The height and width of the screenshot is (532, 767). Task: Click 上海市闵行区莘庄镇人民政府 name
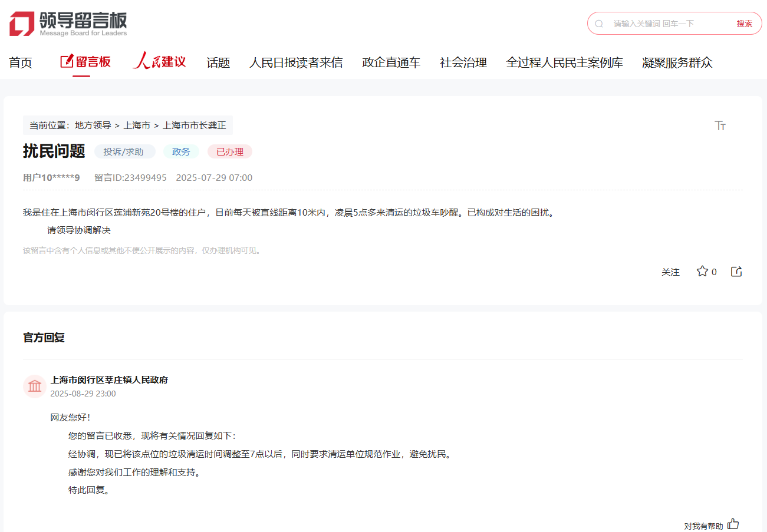coord(109,380)
